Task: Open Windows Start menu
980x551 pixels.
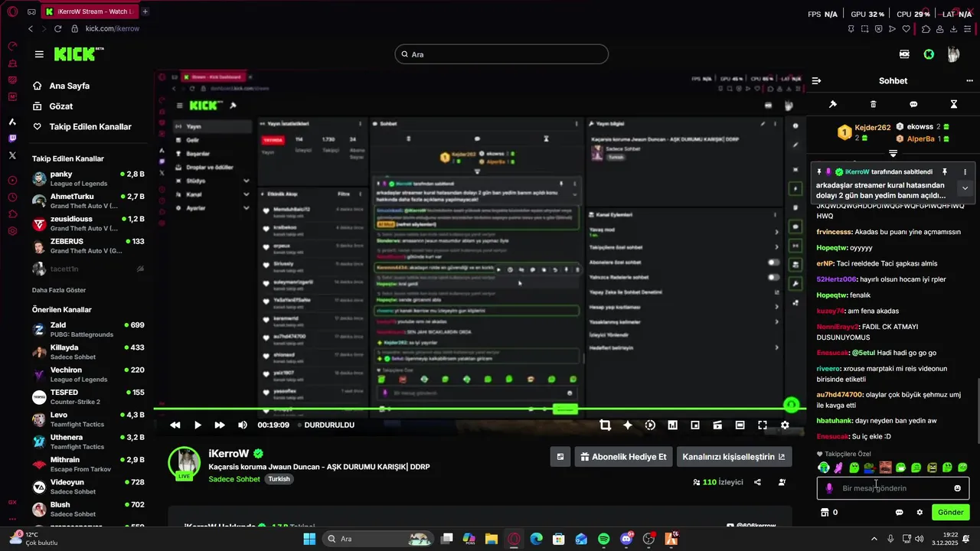Action: [x=309, y=539]
